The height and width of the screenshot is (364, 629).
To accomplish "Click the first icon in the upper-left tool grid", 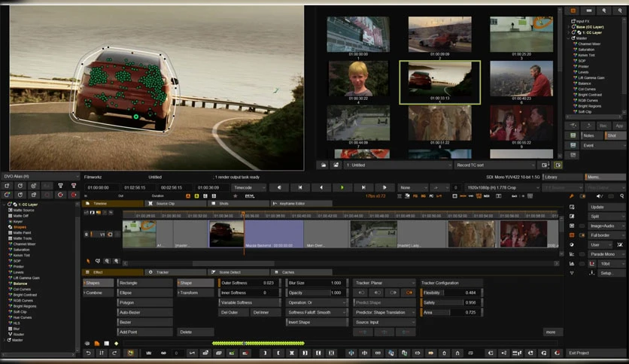I will tap(7, 186).
